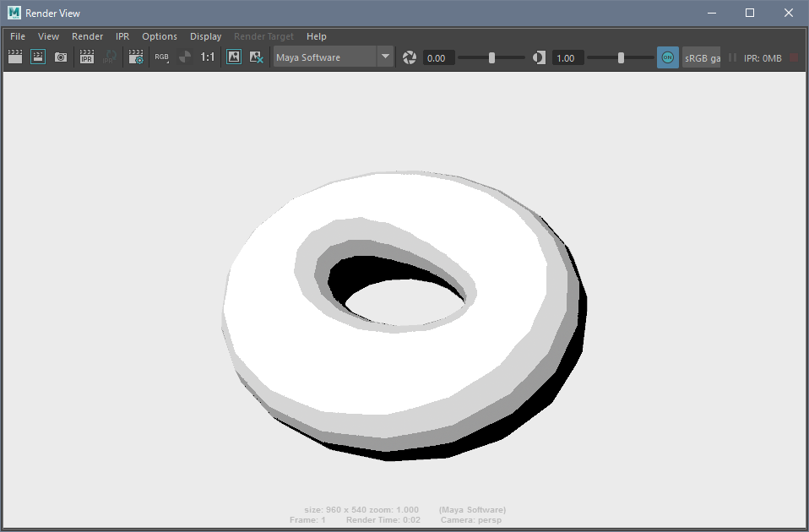The height and width of the screenshot is (532, 809).
Task: Click the Redo Previous Render clapperboard icon
Action: tap(15, 57)
